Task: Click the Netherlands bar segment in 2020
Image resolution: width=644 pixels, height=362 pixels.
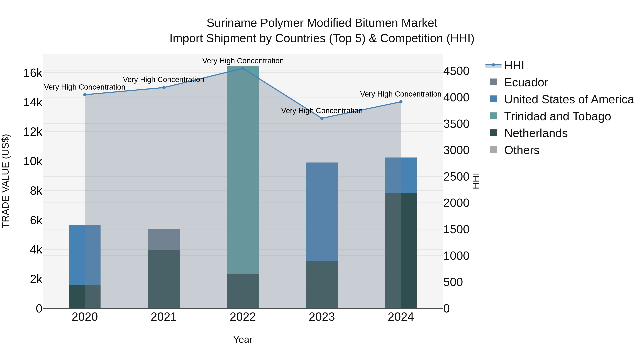Action: tap(85, 297)
